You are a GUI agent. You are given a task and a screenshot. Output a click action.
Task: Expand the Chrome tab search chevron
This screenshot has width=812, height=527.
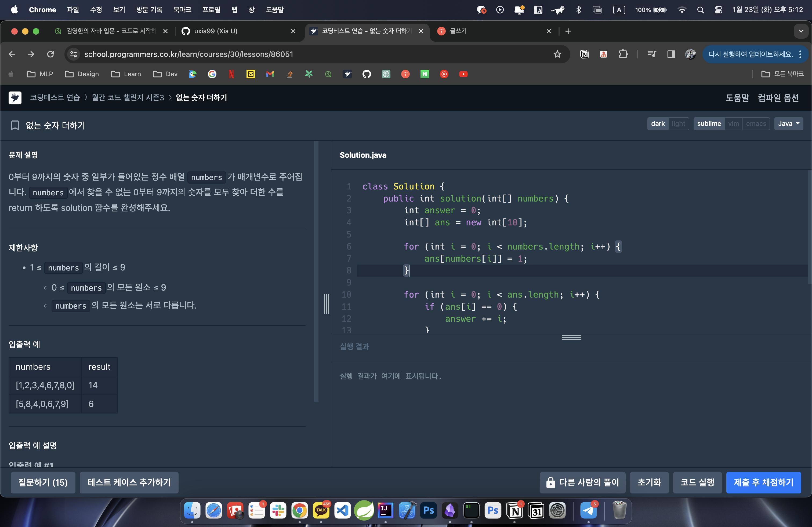click(x=801, y=31)
